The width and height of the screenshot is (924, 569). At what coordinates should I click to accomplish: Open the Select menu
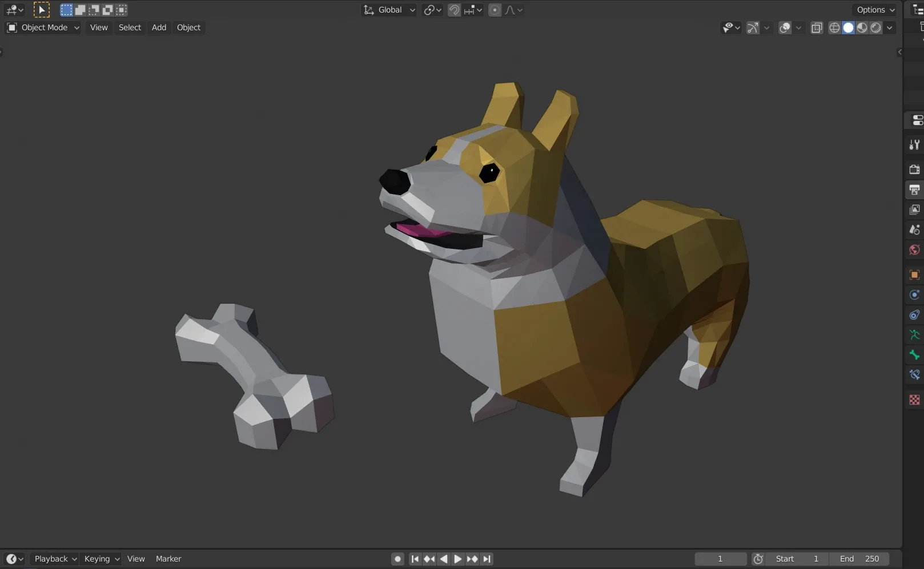pos(130,27)
